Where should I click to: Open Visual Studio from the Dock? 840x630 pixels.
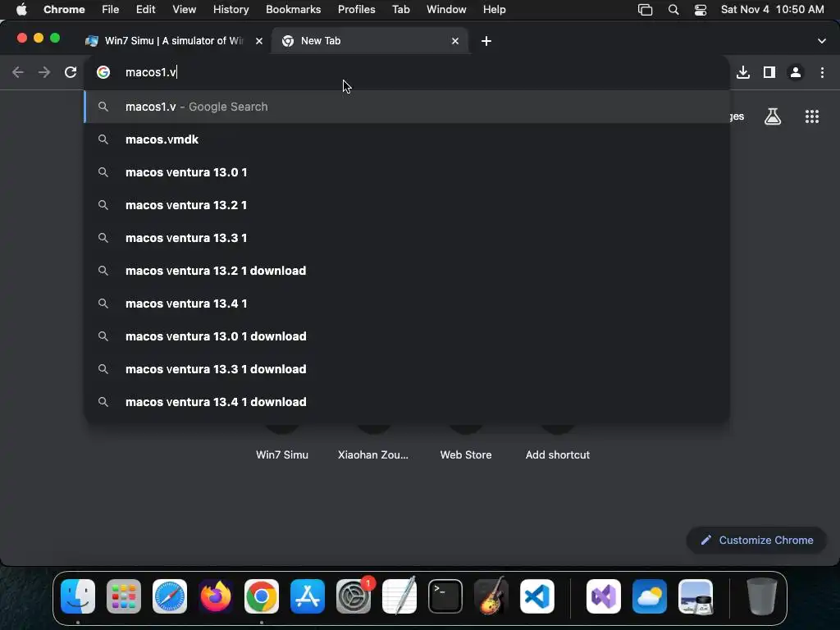[x=604, y=596]
